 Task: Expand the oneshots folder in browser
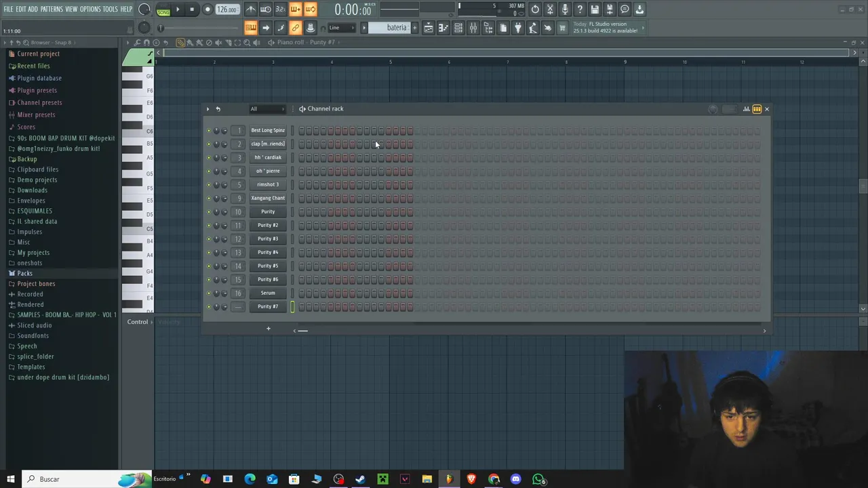coord(29,263)
